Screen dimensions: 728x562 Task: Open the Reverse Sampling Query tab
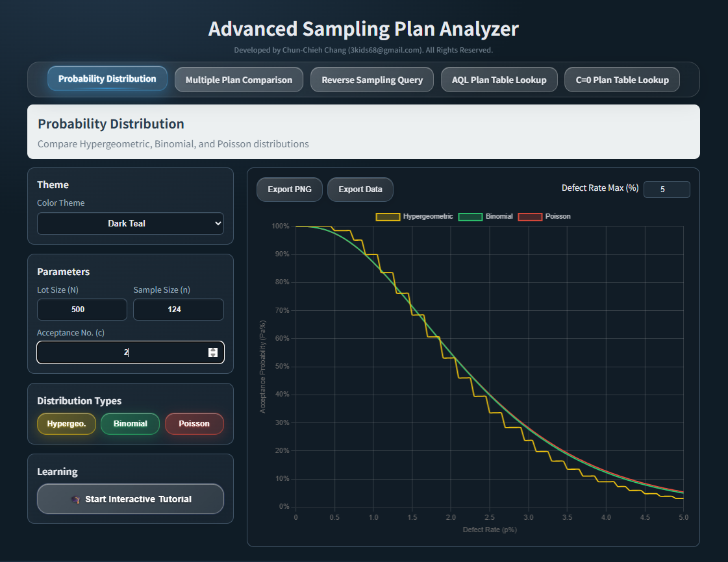pyautogui.click(x=371, y=79)
